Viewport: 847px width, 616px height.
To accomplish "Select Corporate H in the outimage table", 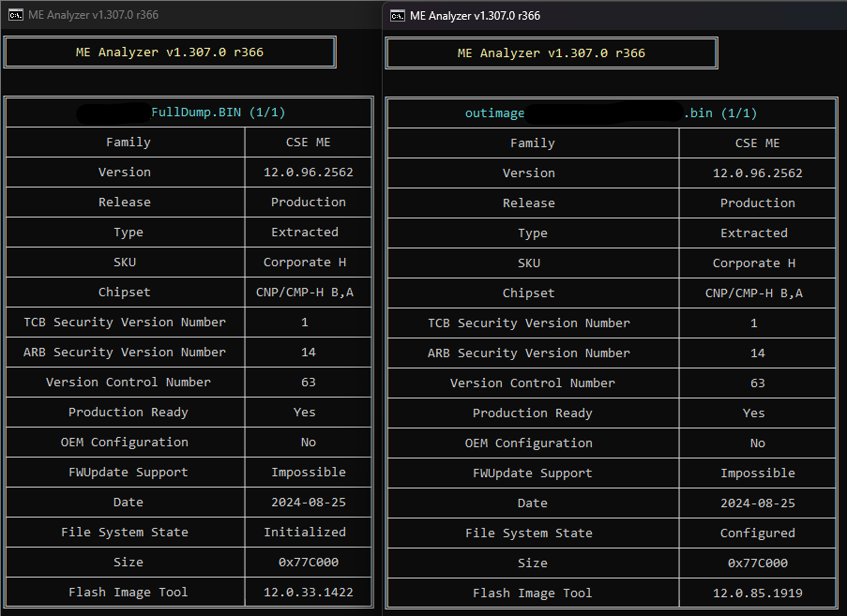I will pyautogui.click(x=753, y=263).
